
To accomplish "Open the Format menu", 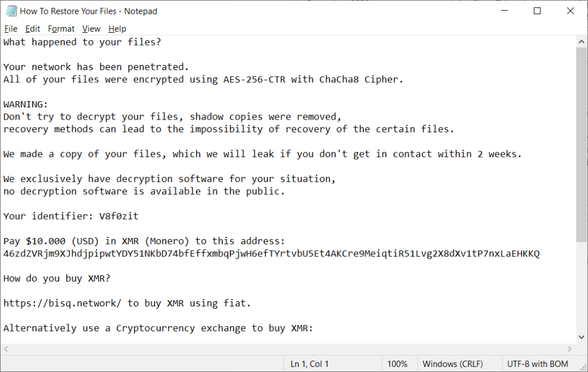I will [x=61, y=29].
